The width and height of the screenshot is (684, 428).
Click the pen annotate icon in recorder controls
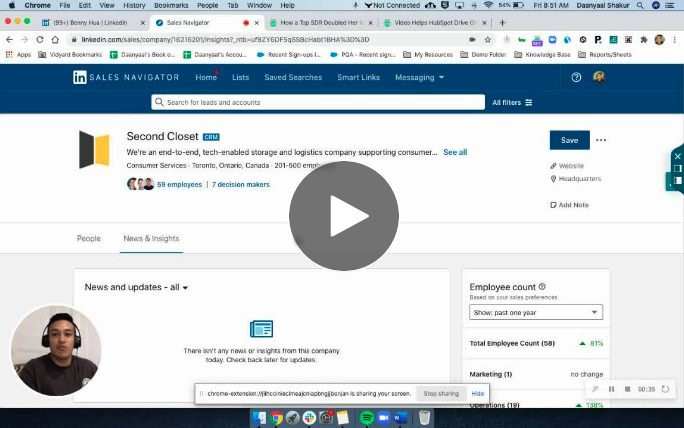[x=595, y=389]
